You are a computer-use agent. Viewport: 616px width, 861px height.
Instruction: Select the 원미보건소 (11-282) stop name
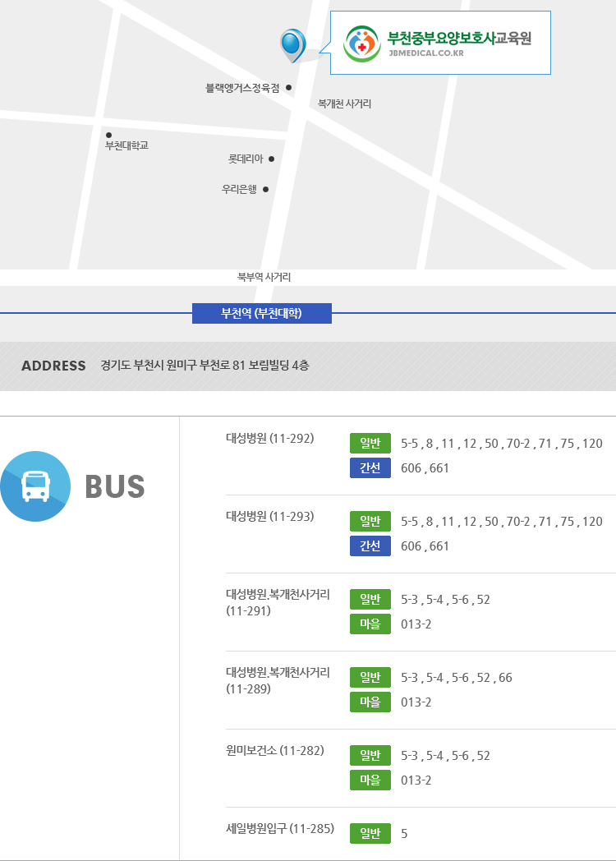pyautogui.click(x=274, y=750)
